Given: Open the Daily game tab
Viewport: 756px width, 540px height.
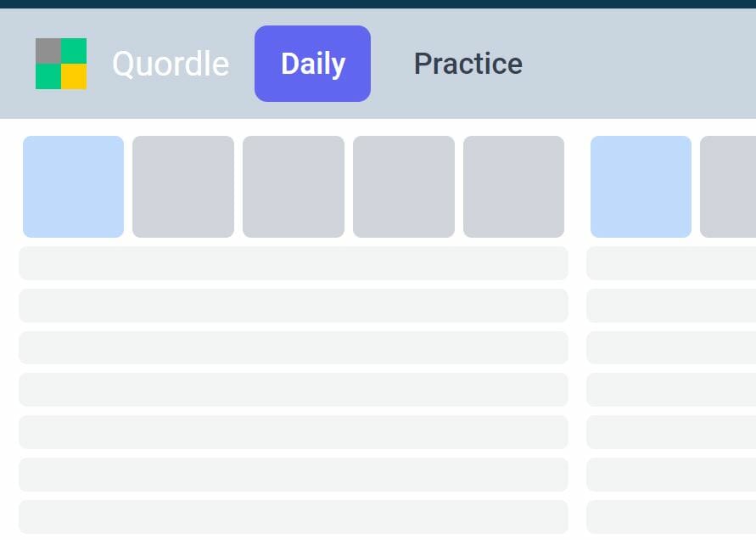Looking at the screenshot, I should 312,64.
